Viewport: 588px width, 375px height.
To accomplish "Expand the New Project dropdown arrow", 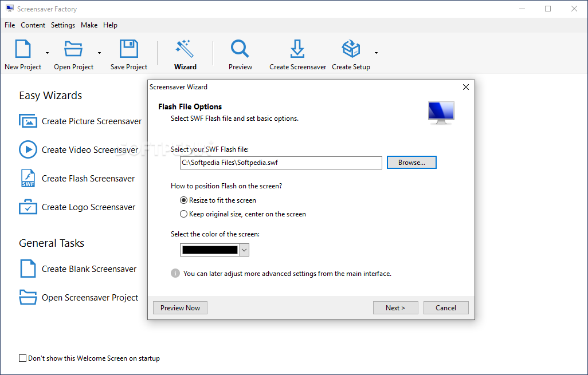I will (47, 53).
